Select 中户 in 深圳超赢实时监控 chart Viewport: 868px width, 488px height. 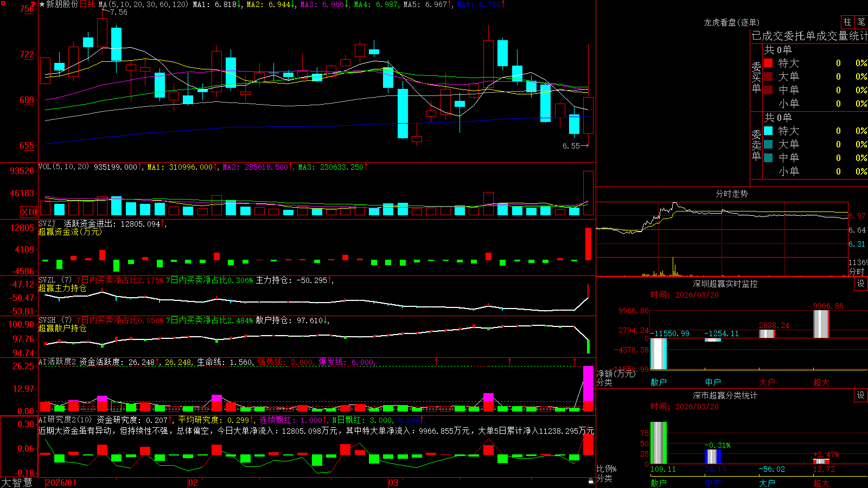click(713, 382)
